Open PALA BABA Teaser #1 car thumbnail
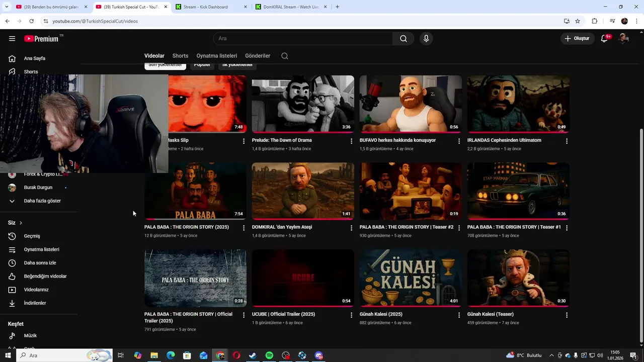 [518, 191]
